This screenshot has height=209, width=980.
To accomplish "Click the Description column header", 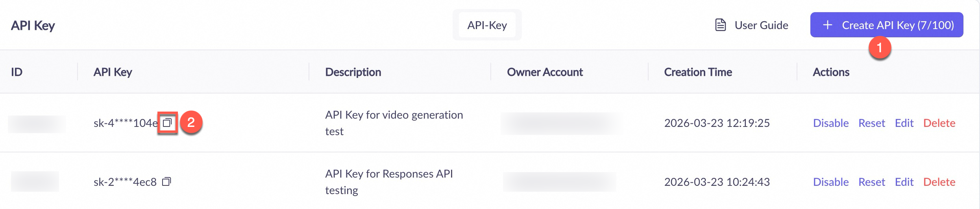I will [x=353, y=72].
